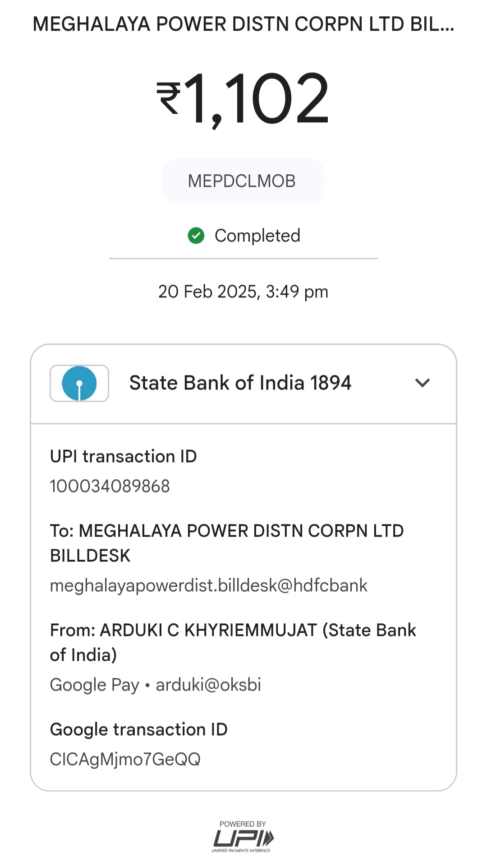Tap the date 20 Feb 2025, 3:49 pm
This screenshot has height=868, width=487.
click(243, 292)
